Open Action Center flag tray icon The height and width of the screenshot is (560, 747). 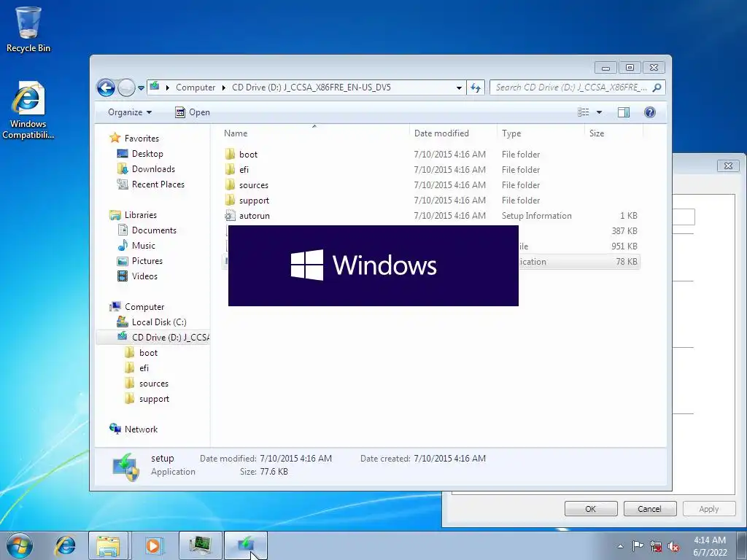(x=638, y=546)
